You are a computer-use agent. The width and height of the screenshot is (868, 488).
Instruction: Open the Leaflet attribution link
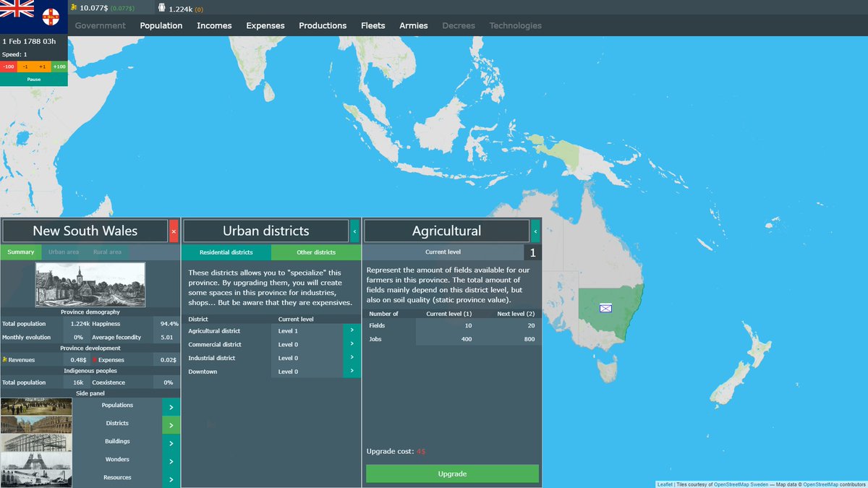[x=665, y=484]
